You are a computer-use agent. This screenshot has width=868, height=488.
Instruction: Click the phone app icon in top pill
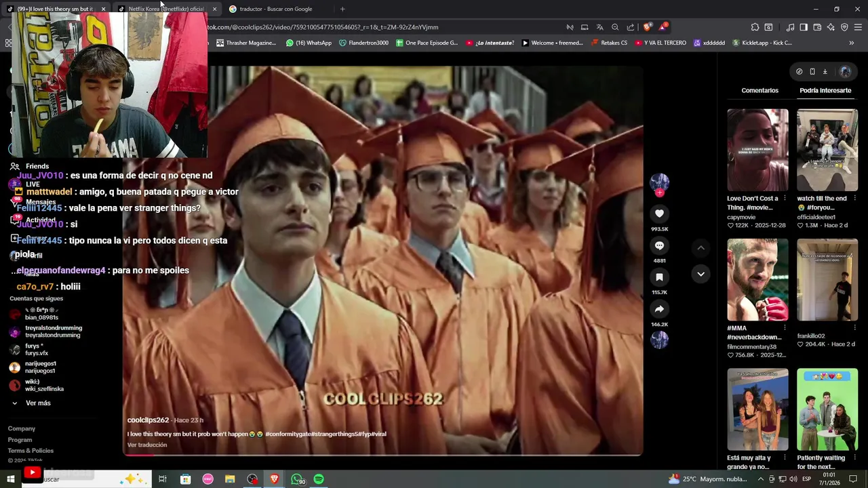coord(812,71)
